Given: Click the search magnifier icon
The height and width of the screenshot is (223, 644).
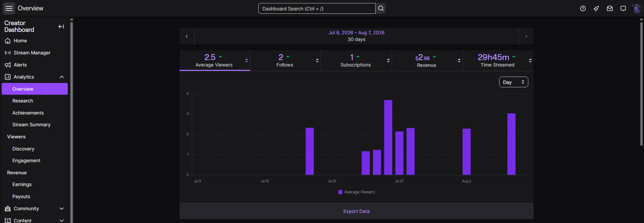Looking at the screenshot, I should click(381, 8).
